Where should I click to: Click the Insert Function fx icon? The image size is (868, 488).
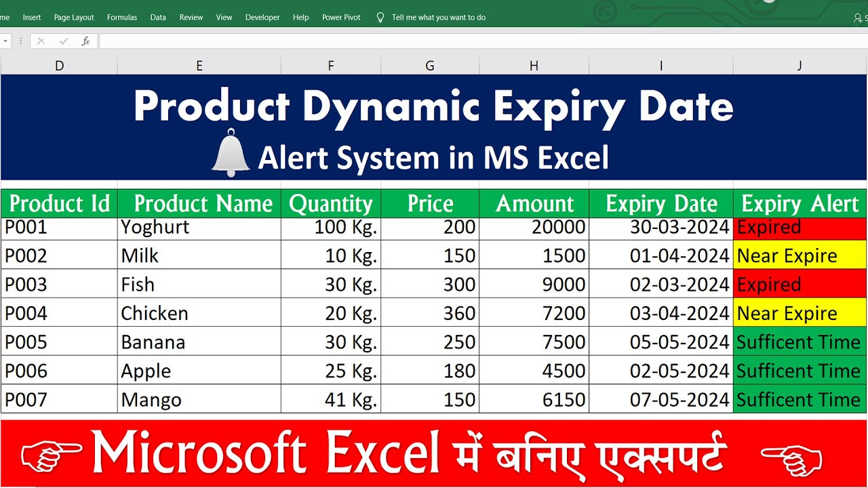85,41
